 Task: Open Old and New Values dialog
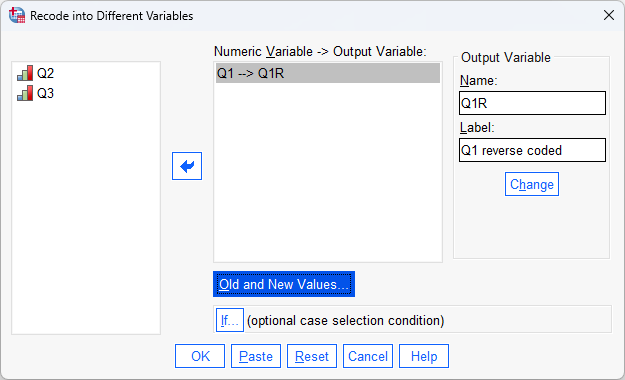click(x=284, y=284)
